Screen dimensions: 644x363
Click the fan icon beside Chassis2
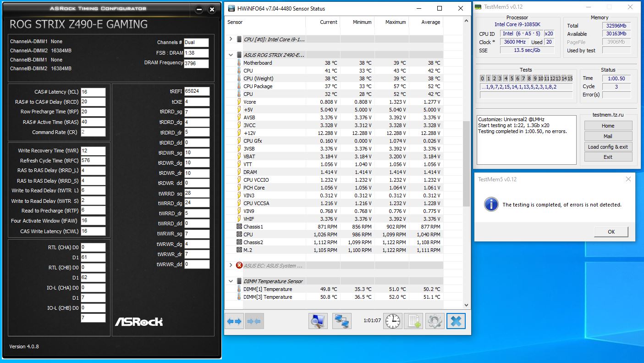(239, 242)
